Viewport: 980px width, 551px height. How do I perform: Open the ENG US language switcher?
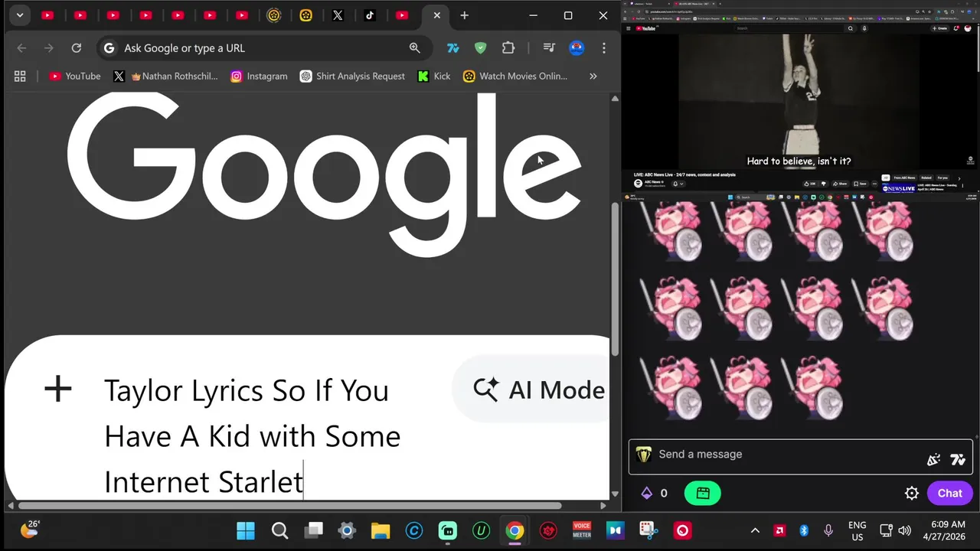(857, 530)
